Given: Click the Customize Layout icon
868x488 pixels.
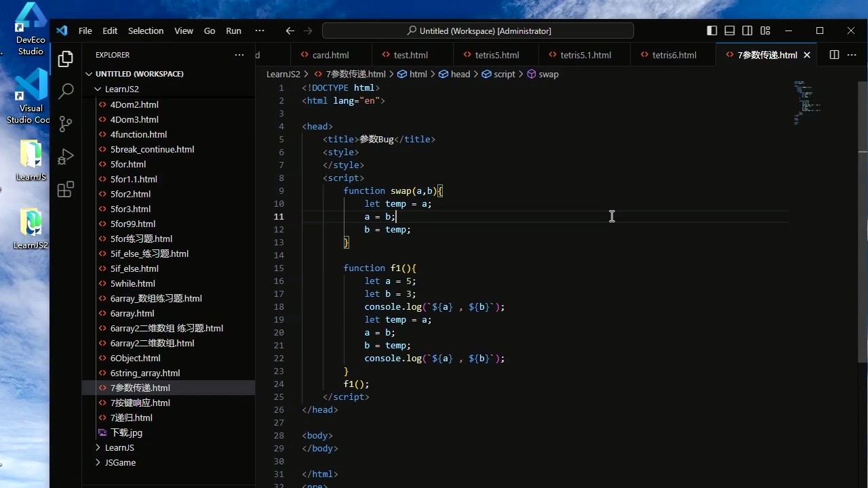Looking at the screenshot, I should (765, 30).
